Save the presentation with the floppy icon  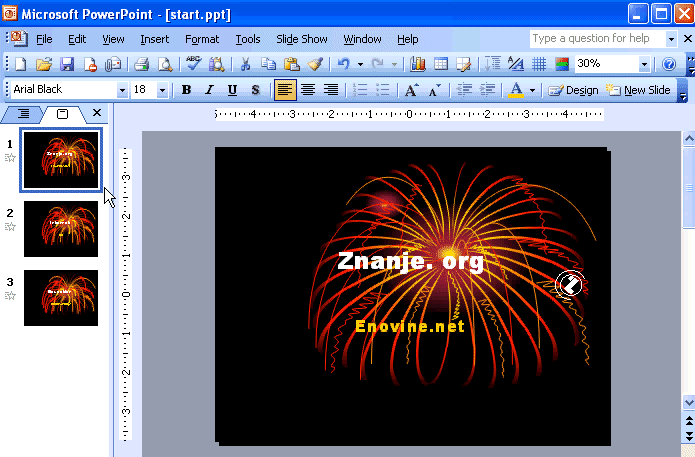pyautogui.click(x=67, y=64)
